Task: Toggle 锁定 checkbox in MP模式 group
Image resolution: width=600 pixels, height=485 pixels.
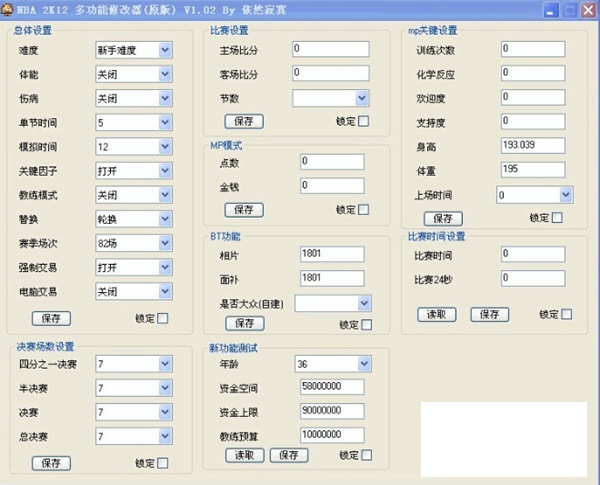Action: (364, 210)
